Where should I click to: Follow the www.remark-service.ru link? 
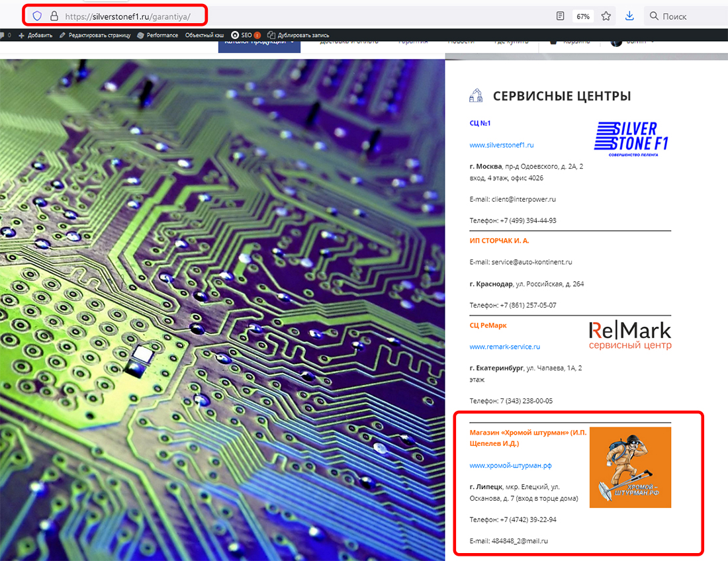[505, 347]
